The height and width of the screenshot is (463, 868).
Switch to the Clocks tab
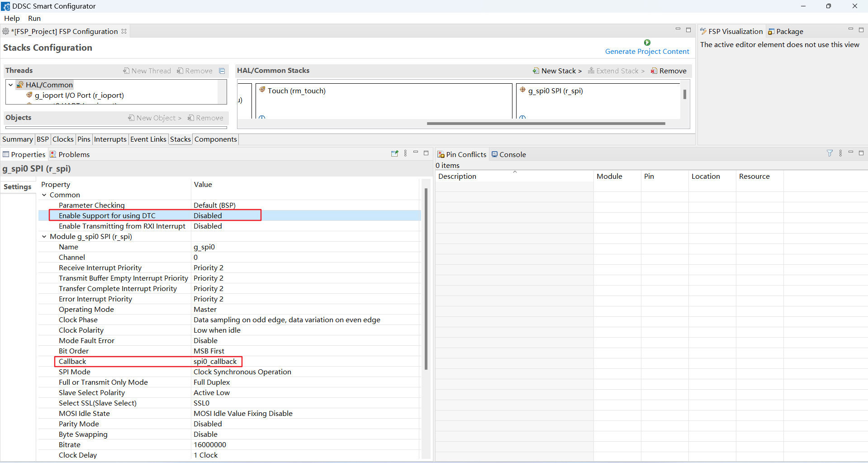pos(63,139)
